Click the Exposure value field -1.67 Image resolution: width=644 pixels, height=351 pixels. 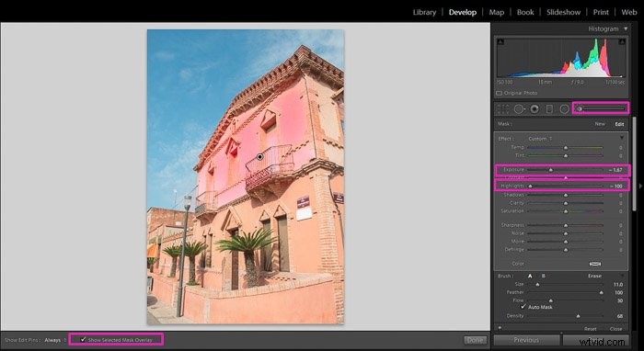point(615,170)
